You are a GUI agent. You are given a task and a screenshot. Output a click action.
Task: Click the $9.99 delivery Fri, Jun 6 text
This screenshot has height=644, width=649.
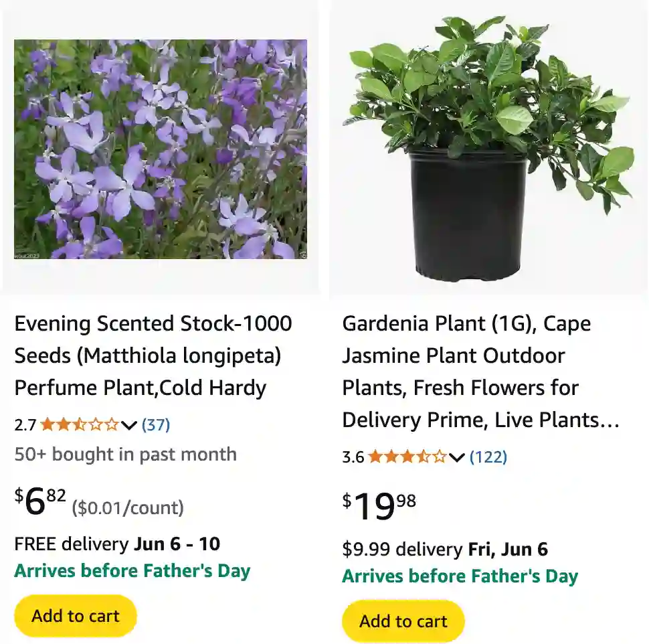[445, 550]
